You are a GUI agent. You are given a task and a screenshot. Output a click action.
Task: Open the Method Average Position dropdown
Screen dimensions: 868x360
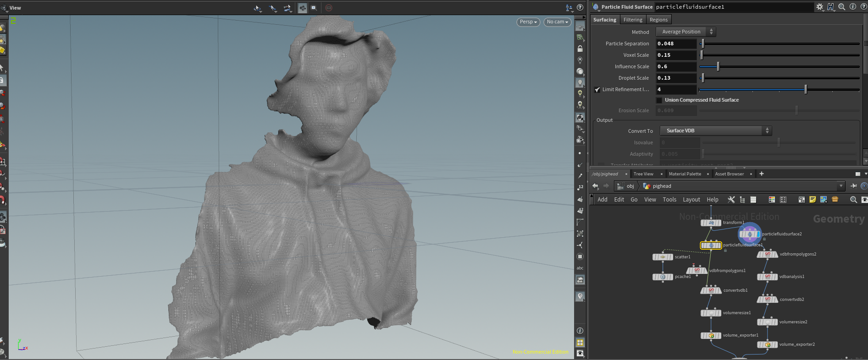click(x=686, y=32)
